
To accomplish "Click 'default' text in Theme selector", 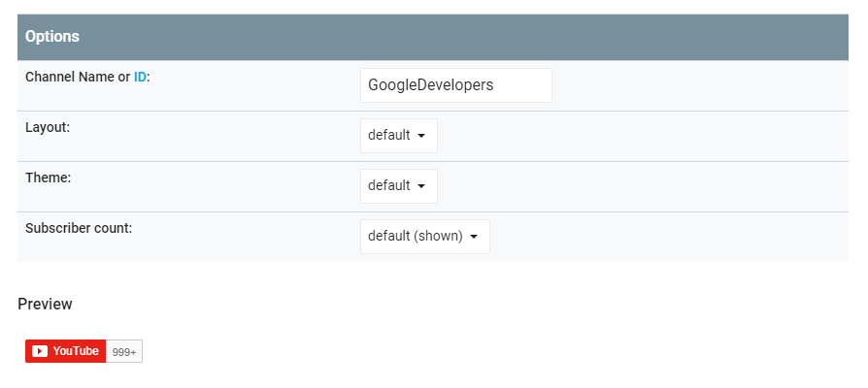I will pos(388,186).
